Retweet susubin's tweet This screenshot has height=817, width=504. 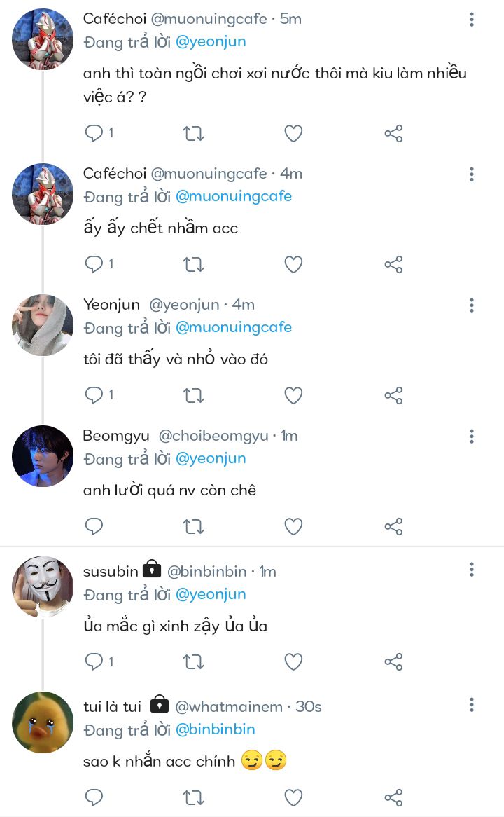click(x=193, y=661)
